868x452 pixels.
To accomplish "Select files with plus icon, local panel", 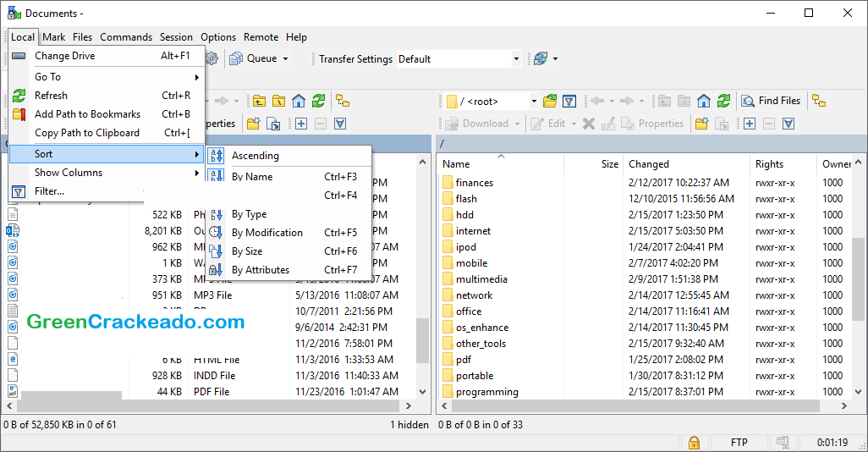I will click(x=301, y=124).
